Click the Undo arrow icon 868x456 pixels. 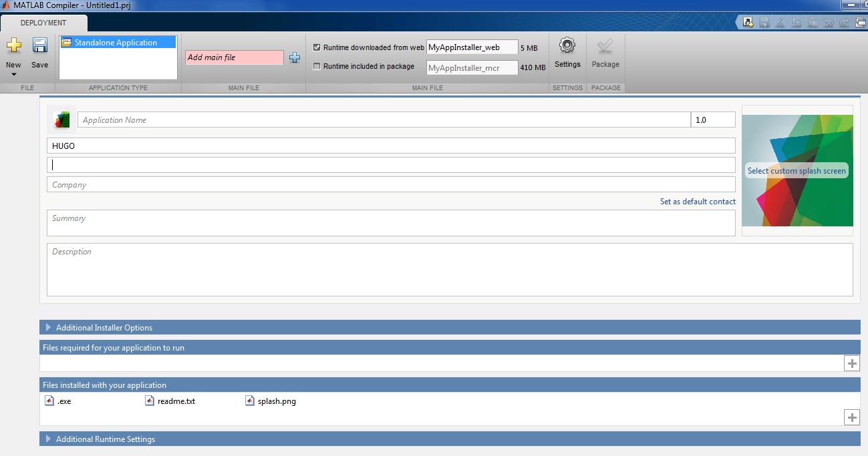pyautogui.click(x=829, y=22)
